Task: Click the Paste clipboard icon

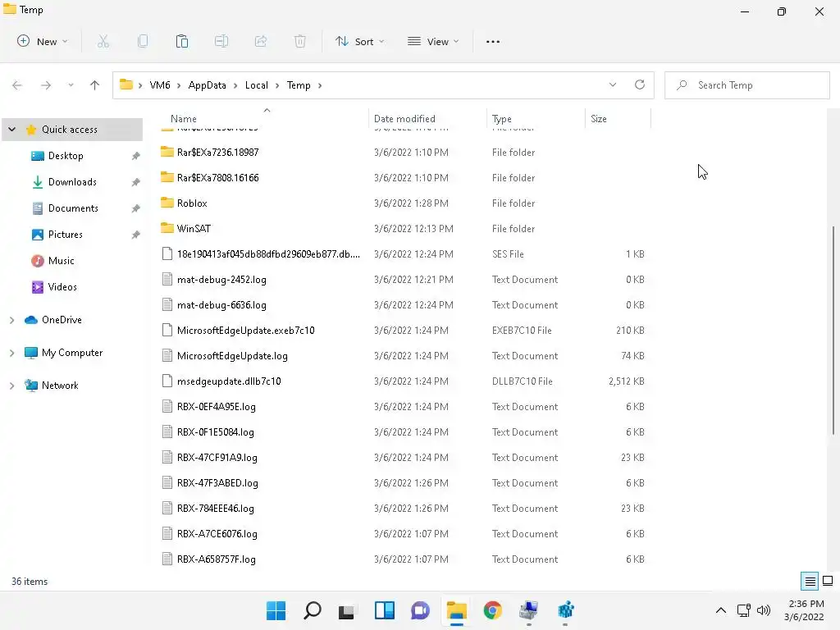Action: click(x=182, y=41)
